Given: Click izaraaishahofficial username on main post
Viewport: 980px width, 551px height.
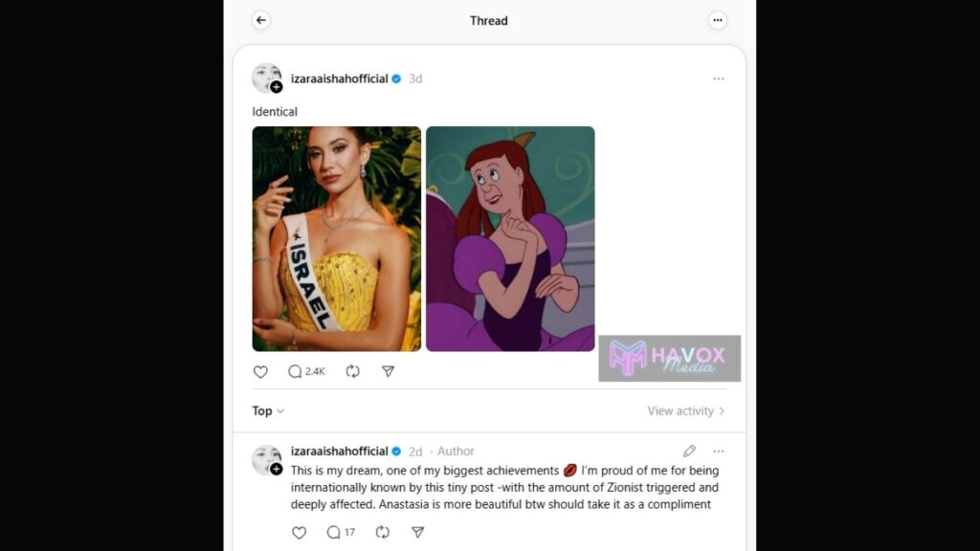Looking at the screenshot, I should point(339,78).
